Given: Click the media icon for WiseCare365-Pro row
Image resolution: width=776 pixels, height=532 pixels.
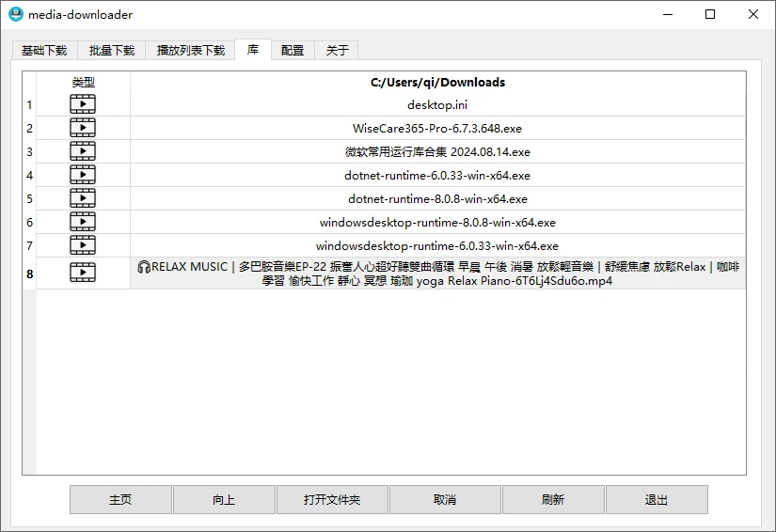Looking at the screenshot, I should (83, 128).
